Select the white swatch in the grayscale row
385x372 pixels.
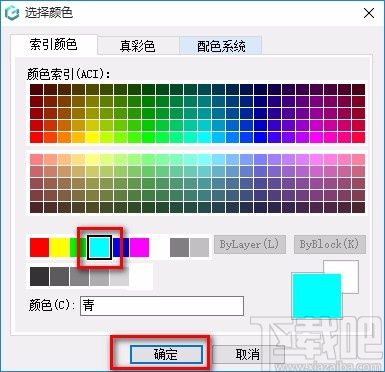(x=139, y=276)
